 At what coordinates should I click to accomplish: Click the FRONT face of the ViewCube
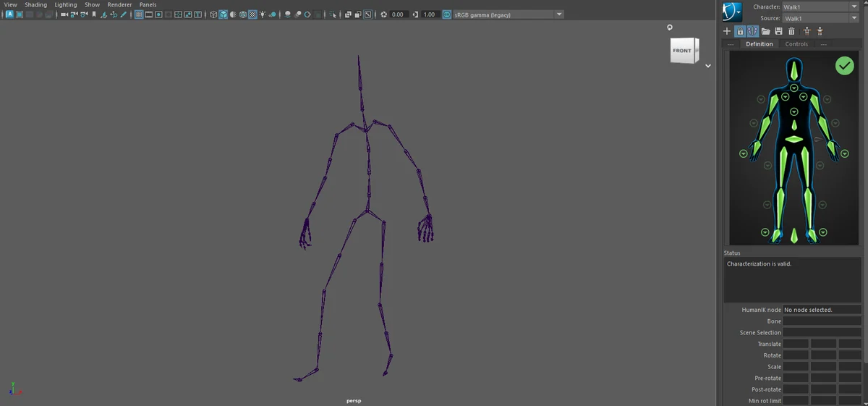(682, 51)
